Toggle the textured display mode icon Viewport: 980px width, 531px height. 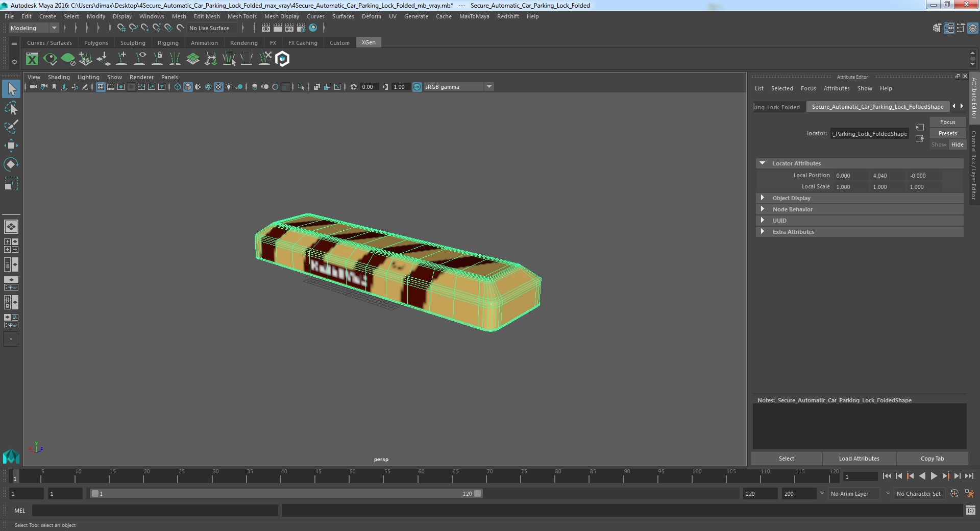[x=218, y=87]
